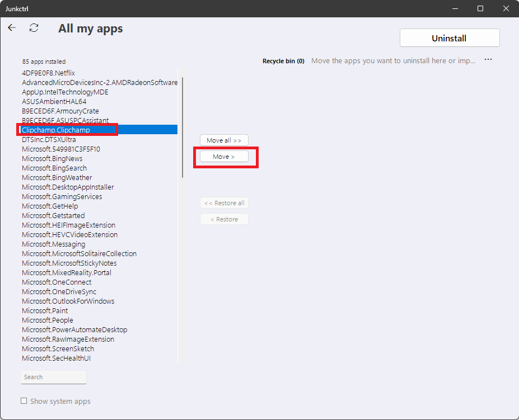This screenshot has height=420, width=519.
Task: Enable Show system apps checkbox
Action: [x=24, y=401]
